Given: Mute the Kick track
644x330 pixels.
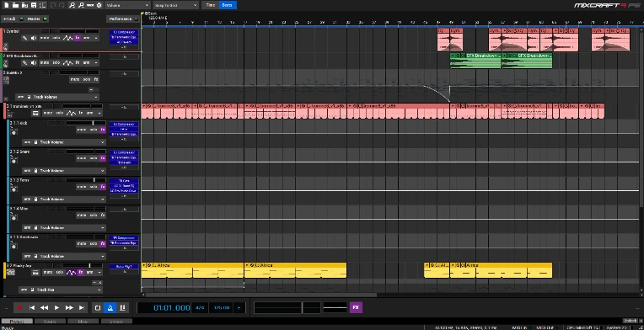Looking at the screenshot, I should 81,130.
